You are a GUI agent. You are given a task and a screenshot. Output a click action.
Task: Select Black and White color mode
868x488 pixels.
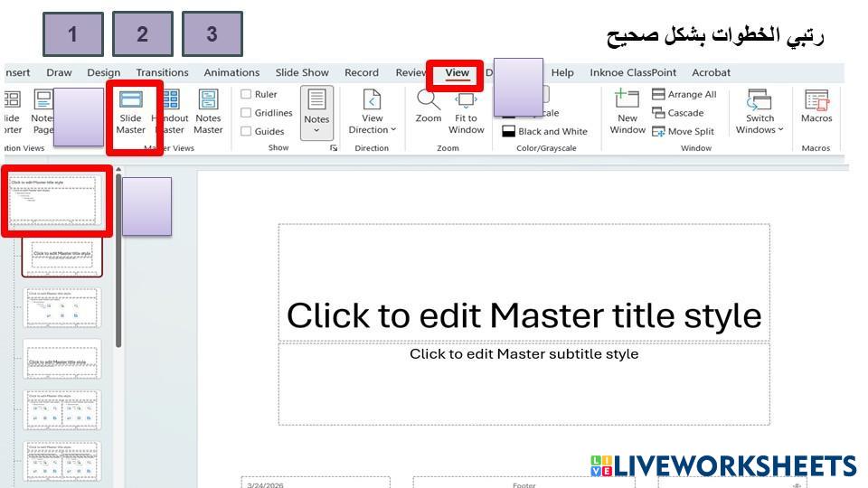(544, 131)
